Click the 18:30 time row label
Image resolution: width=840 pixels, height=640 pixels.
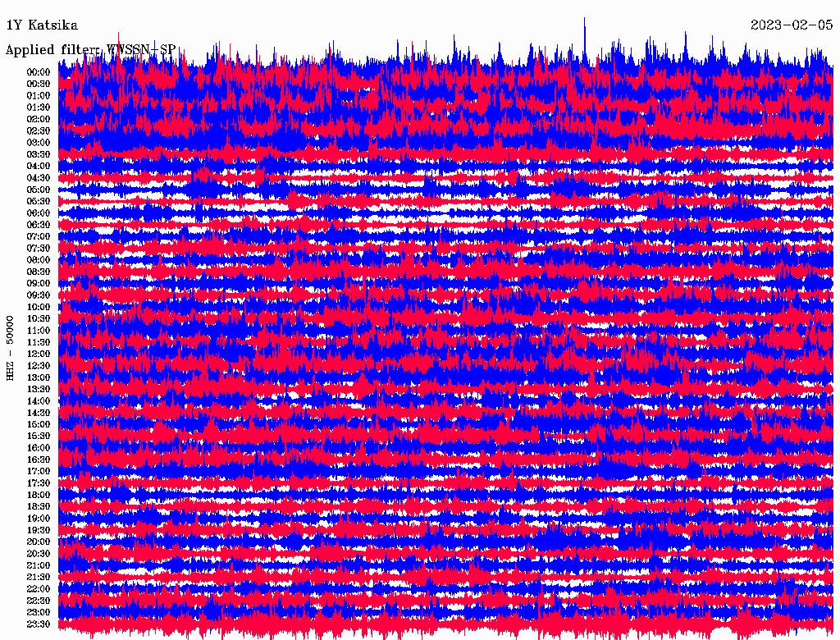[39, 507]
